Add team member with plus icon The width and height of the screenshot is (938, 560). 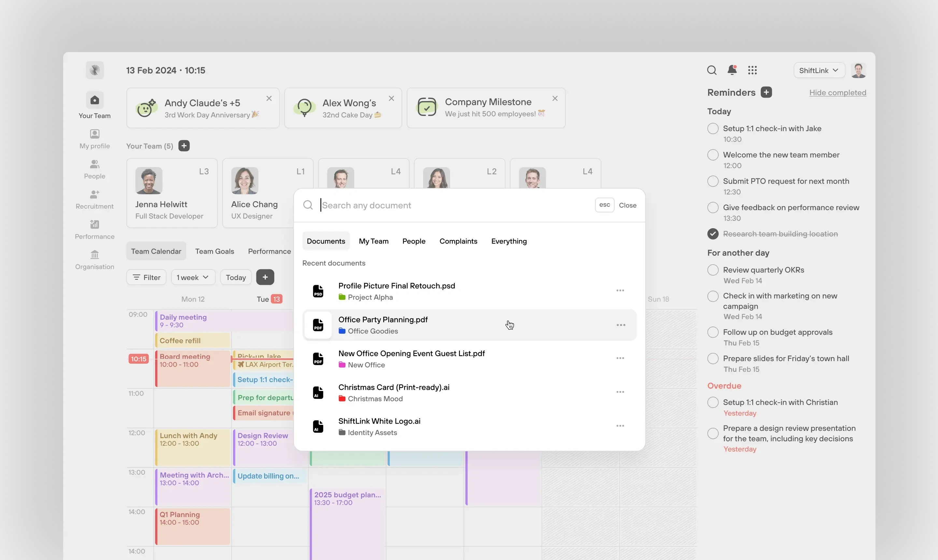[x=184, y=146]
